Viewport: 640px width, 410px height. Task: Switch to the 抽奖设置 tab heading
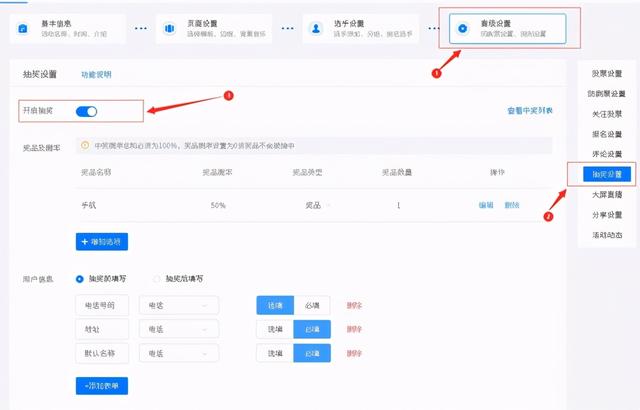pos(40,74)
